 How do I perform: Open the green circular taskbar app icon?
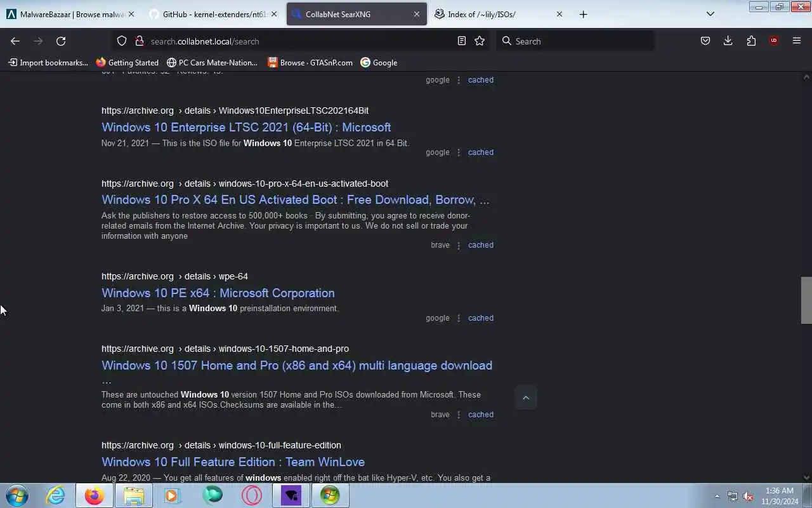(x=213, y=495)
